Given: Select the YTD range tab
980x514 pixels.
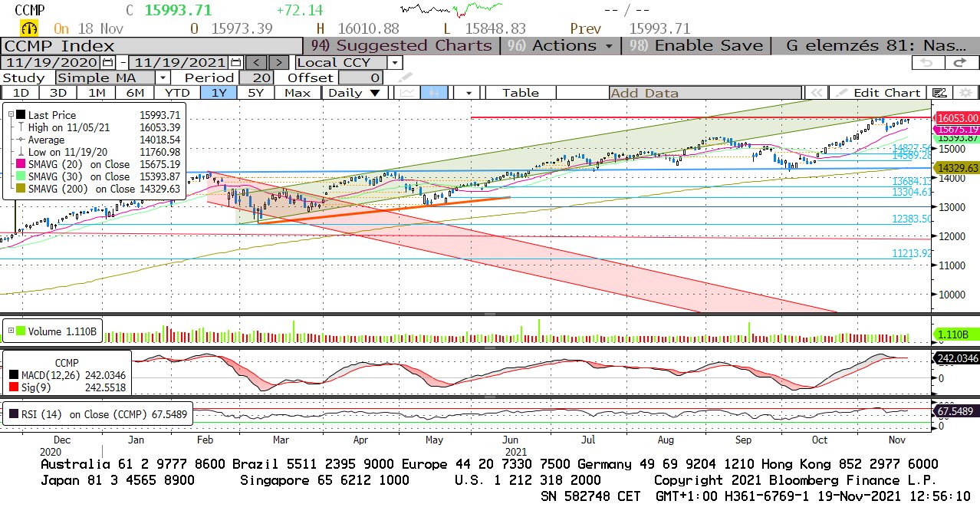Looking at the screenshot, I should 177,93.
